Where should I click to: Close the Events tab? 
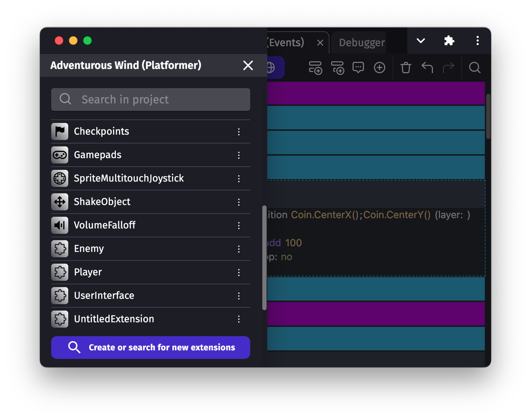320,43
